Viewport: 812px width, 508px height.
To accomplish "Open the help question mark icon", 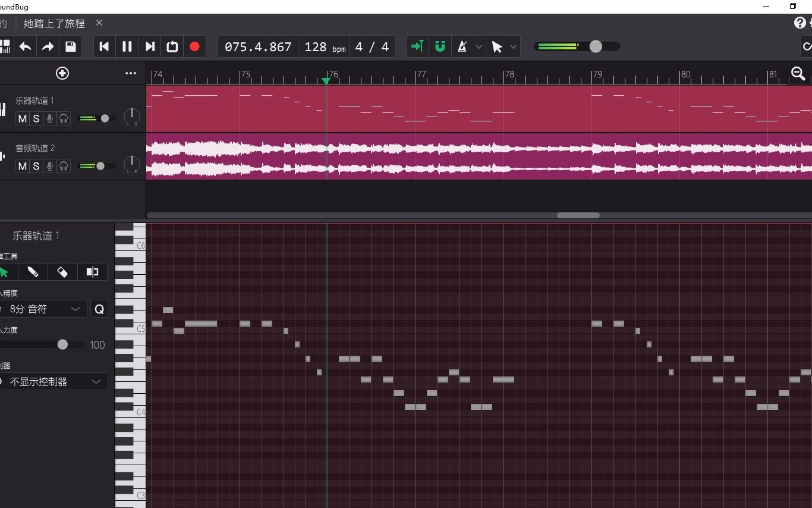I will (x=800, y=23).
